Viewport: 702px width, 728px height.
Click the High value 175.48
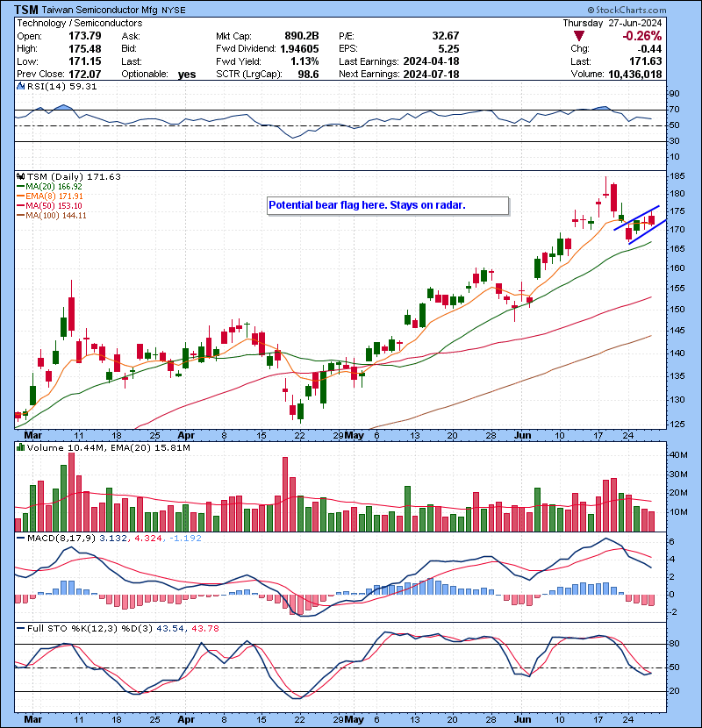tap(85, 49)
